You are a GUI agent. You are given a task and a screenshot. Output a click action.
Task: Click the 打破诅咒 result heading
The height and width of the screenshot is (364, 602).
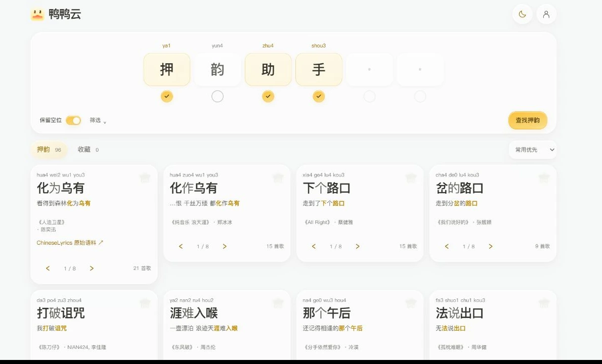coord(61,313)
